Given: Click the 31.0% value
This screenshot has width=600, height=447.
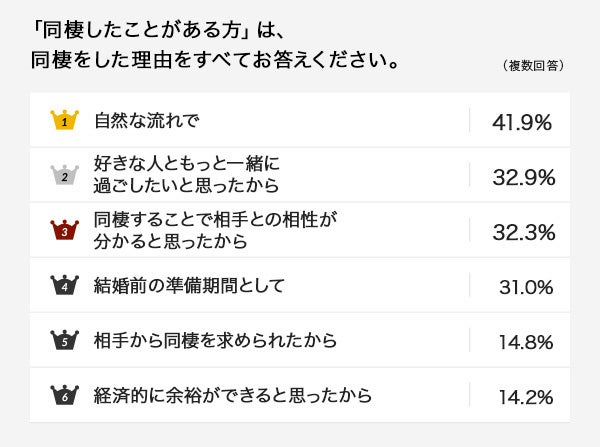Looking at the screenshot, I should [x=525, y=287].
